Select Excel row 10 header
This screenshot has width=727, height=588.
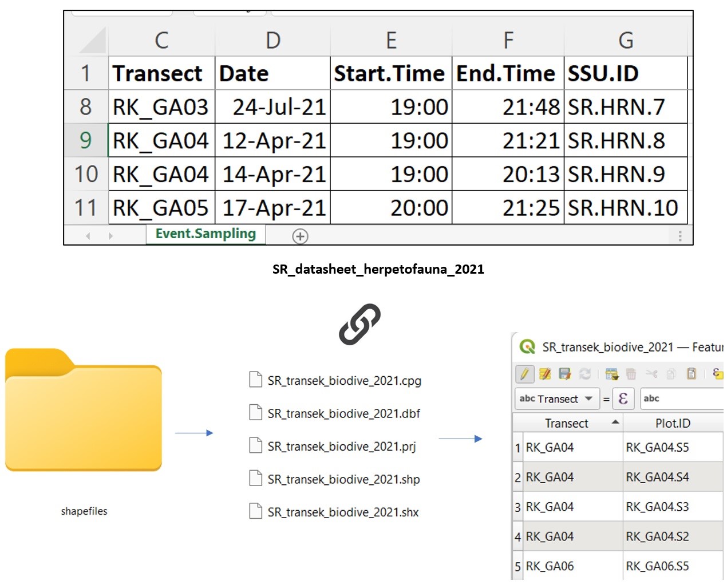pos(86,174)
